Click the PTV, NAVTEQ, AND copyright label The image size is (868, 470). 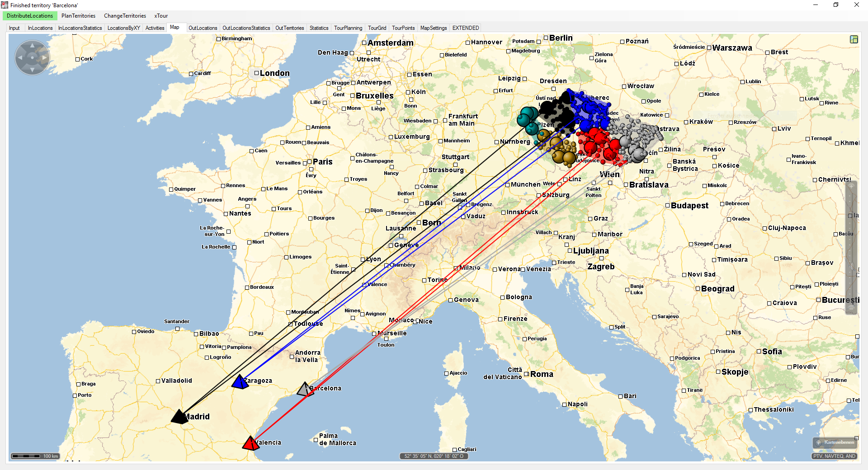point(834,456)
